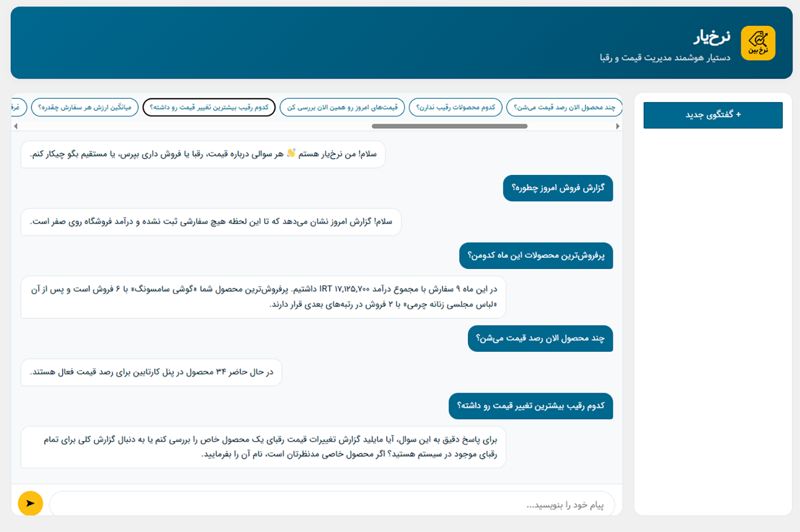Click the horizontal scrollbar thumb under suggestions

pos(450,126)
